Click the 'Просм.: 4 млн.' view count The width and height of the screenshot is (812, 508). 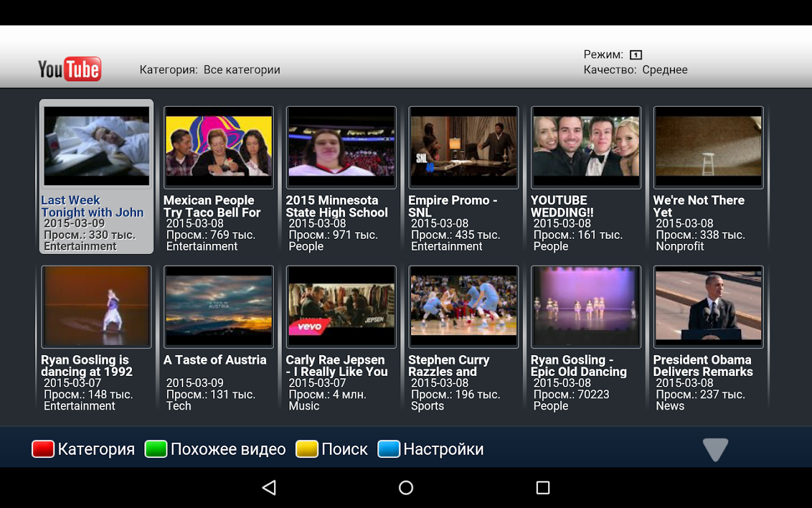tap(328, 395)
